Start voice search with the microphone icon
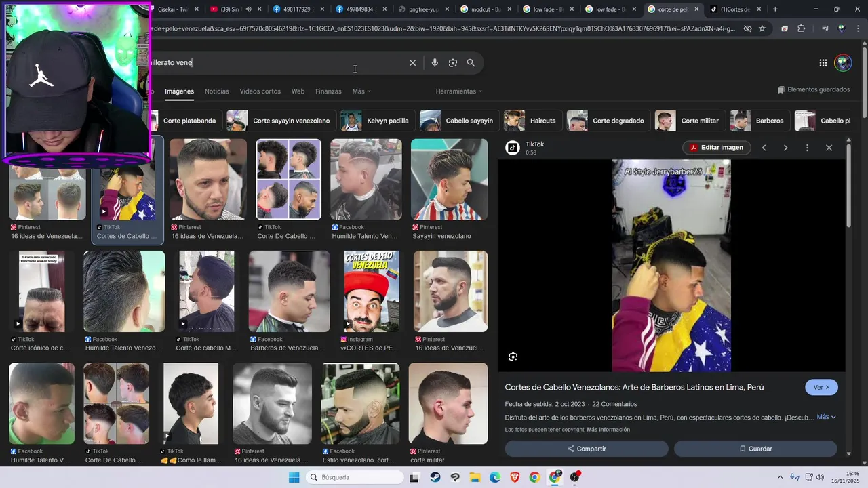868x488 pixels. (x=435, y=63)
